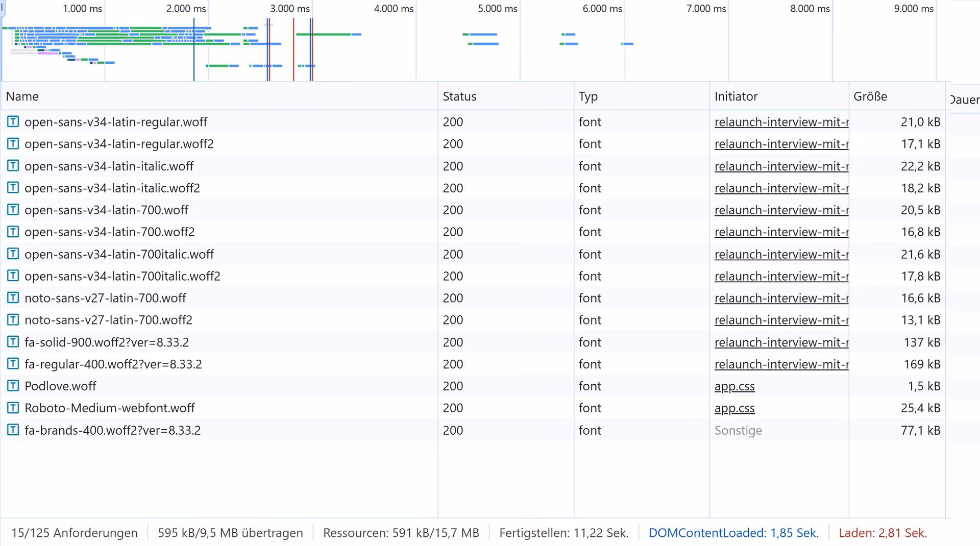Sort requests by the Name column
This screenshot has height=546, width=980.
(22, 96)
